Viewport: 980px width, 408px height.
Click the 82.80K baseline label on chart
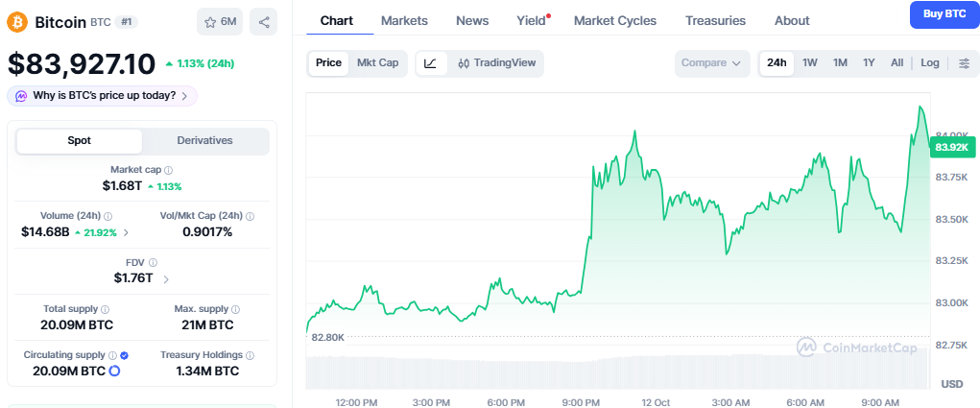pyautogui.click(x=328, y=337)
